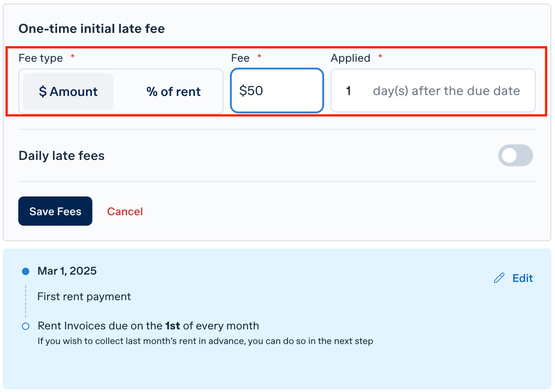Click the "day(s) after the due date" text
The height and width of the screenshot is (392, 555).
[447, 91]
